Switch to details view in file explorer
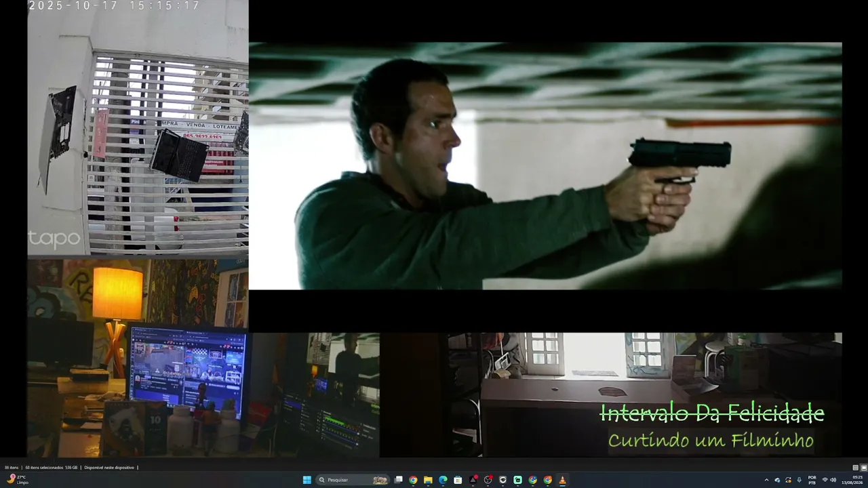 pos(856,468)
